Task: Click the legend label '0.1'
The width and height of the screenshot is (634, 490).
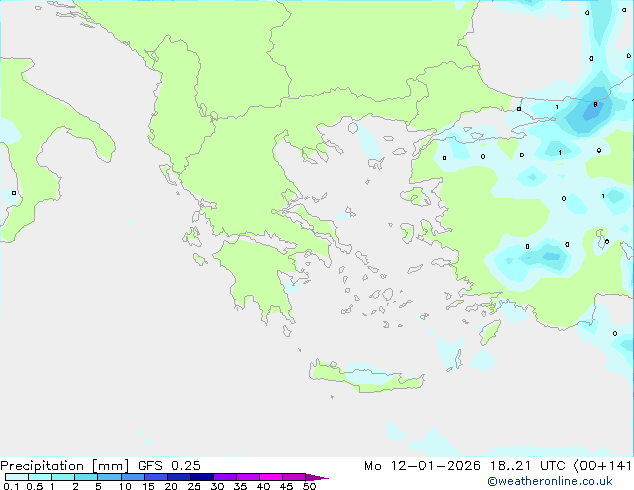Action: point(11,486)
